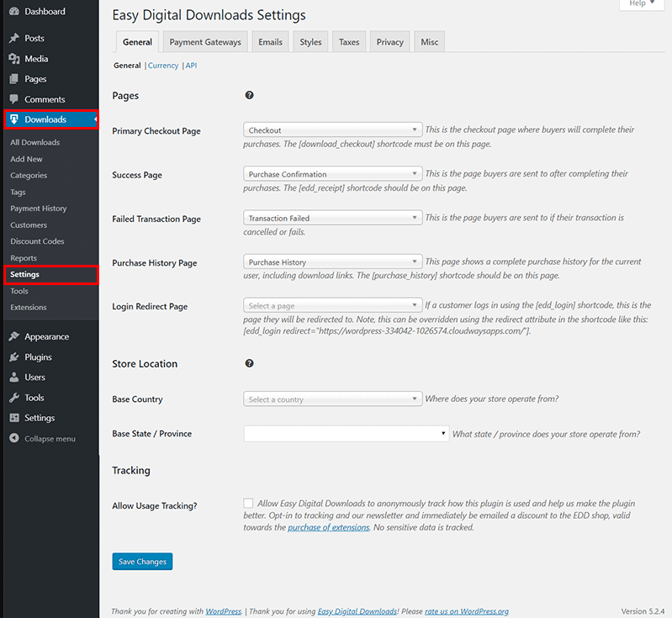Expand the Base Country dropdown
The width and height of the screenshot is (672, 618).
click(332, 399)
